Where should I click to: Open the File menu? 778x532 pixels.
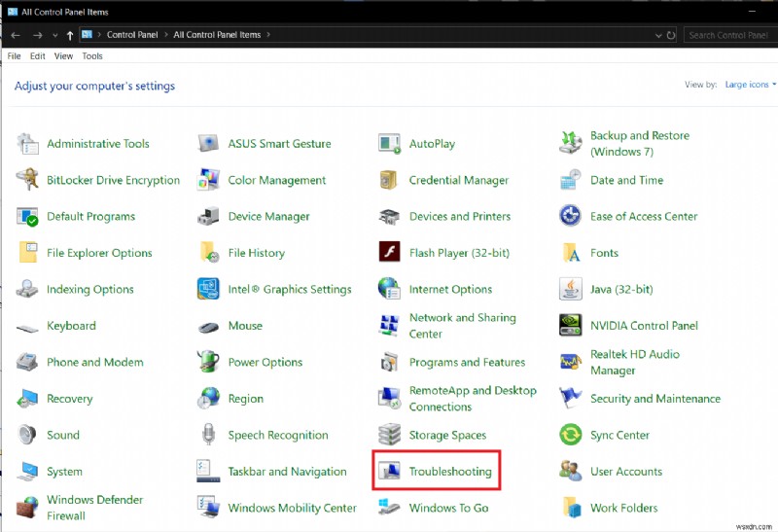pos(15,56)
